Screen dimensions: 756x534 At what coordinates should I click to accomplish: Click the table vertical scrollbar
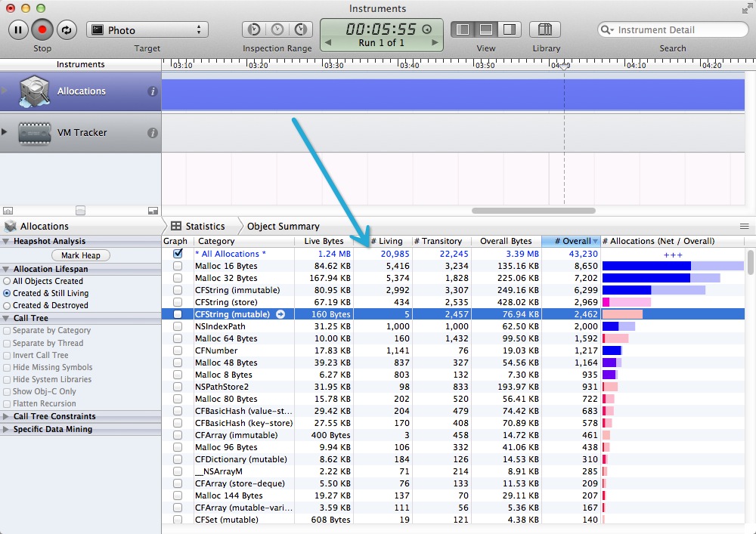click(x=750, y=262)
